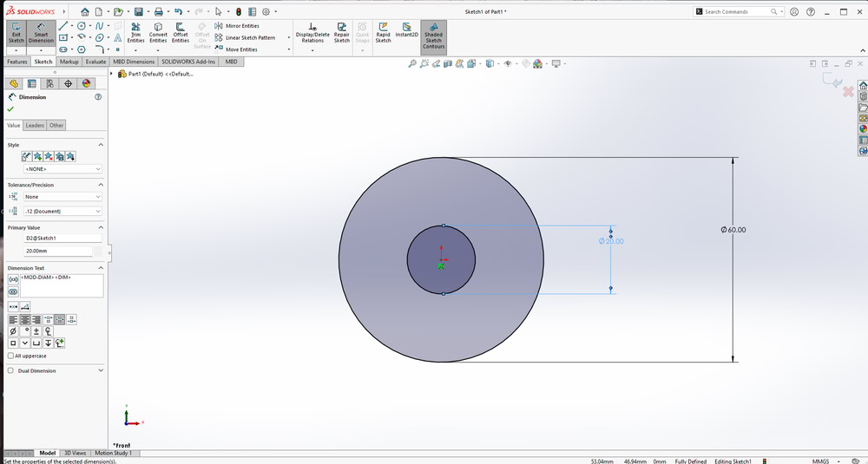The width and height of the screenshot is (868, 464).
Task: Open the .12 (Document) precision dropdown
Action: [62, 211]
